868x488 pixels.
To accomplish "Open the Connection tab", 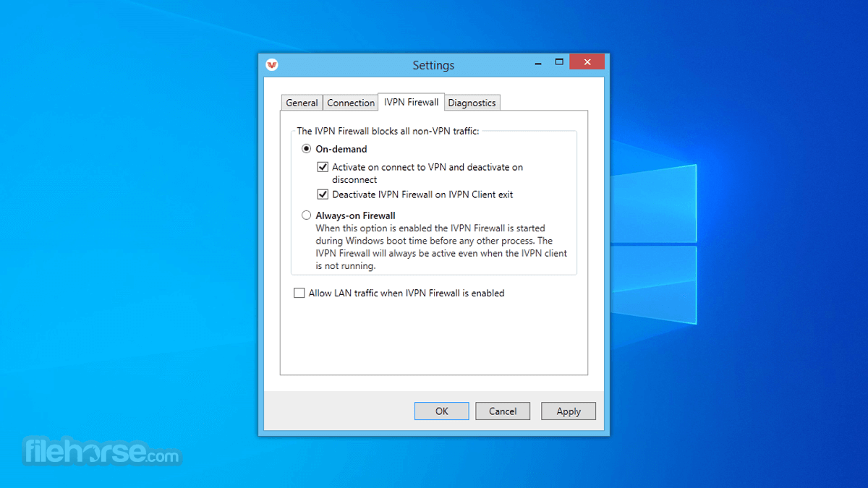I will (x=351, y=103).
